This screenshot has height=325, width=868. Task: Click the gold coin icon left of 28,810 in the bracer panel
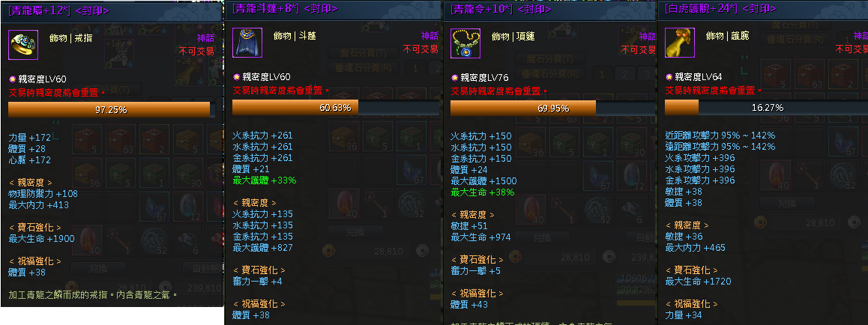[759, 222]
